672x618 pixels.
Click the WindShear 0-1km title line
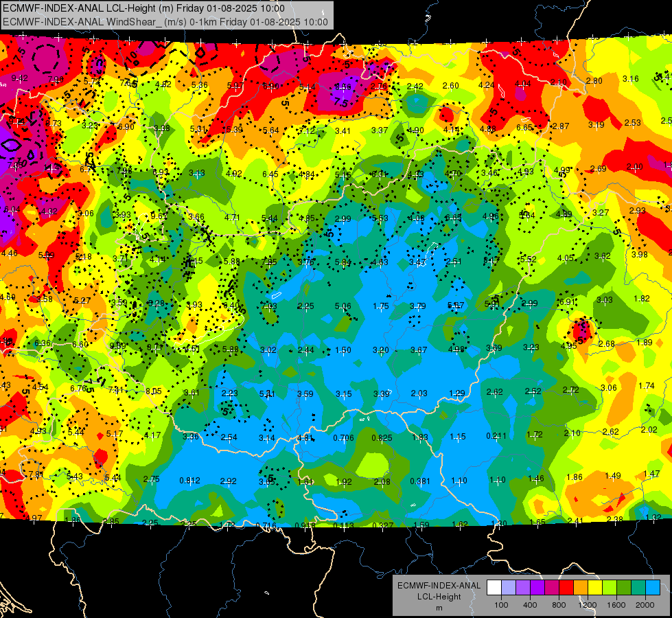click(x=165, y=22)
